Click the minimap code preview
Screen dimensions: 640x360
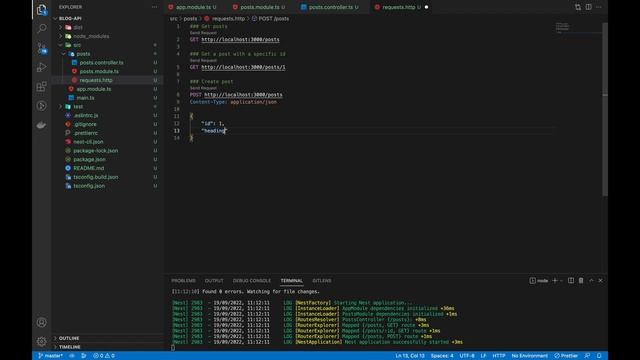pyautogui.click(x=562, y=27)
